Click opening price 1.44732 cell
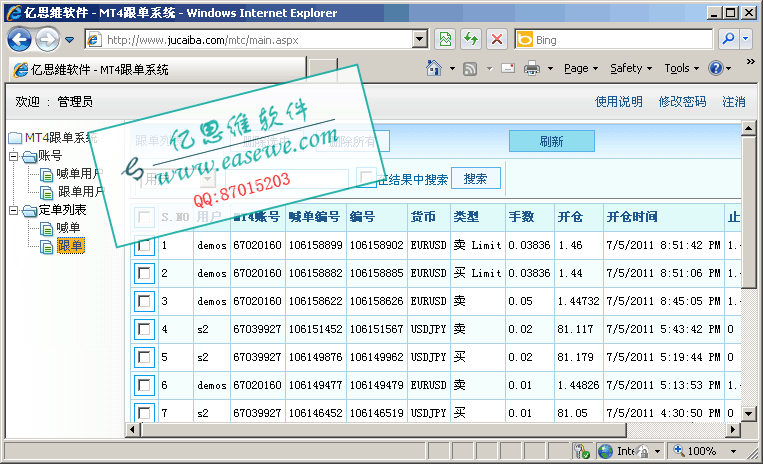763x464 pixels. tap(578, 302)
